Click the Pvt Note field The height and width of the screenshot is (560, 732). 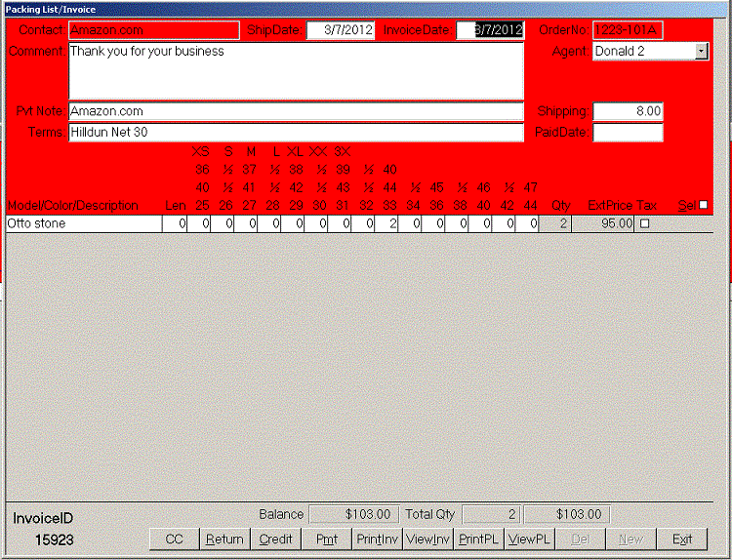tap(297, 111)
